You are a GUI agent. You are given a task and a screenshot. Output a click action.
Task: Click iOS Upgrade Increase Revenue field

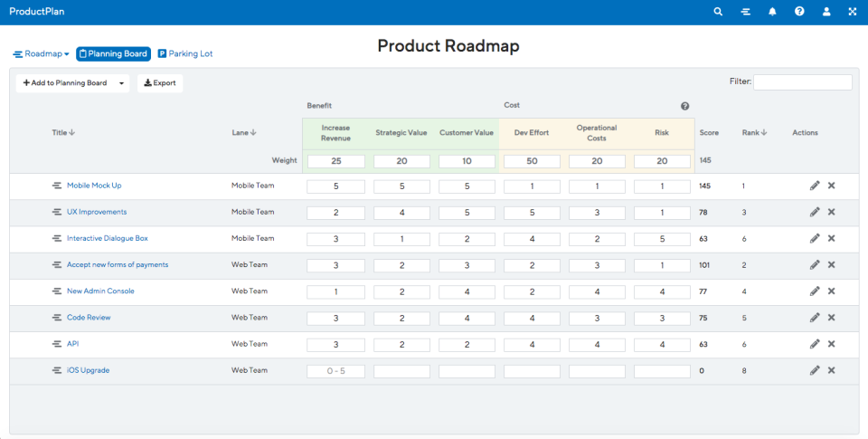point(336,371)
